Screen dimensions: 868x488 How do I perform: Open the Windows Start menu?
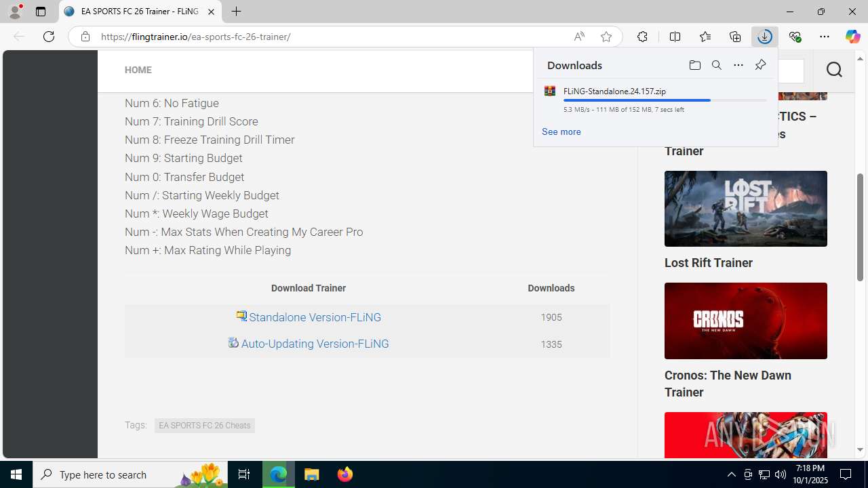point(16,474)
